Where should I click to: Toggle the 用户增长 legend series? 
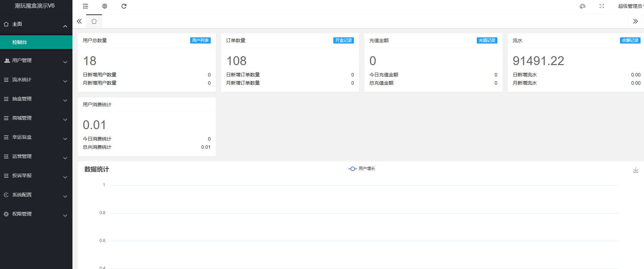pos(362,169)
